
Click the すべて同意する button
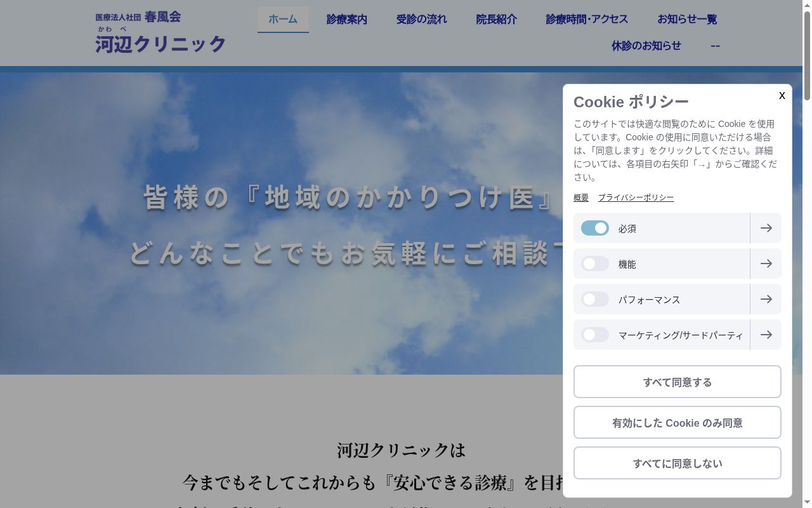(678, 382)
